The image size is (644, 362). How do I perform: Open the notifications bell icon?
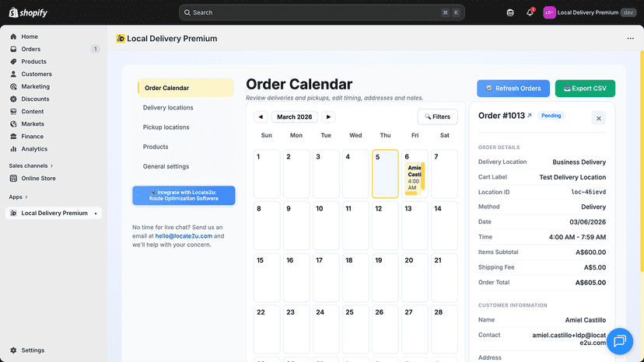tap(530, 12)
